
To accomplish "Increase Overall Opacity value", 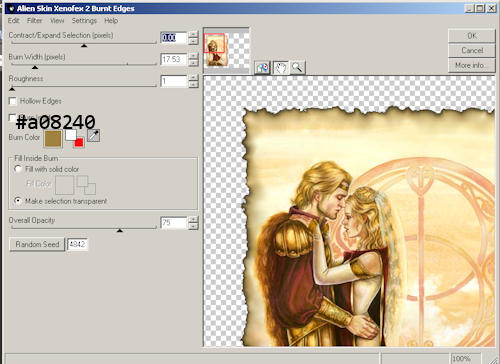I will coord(193,219).
